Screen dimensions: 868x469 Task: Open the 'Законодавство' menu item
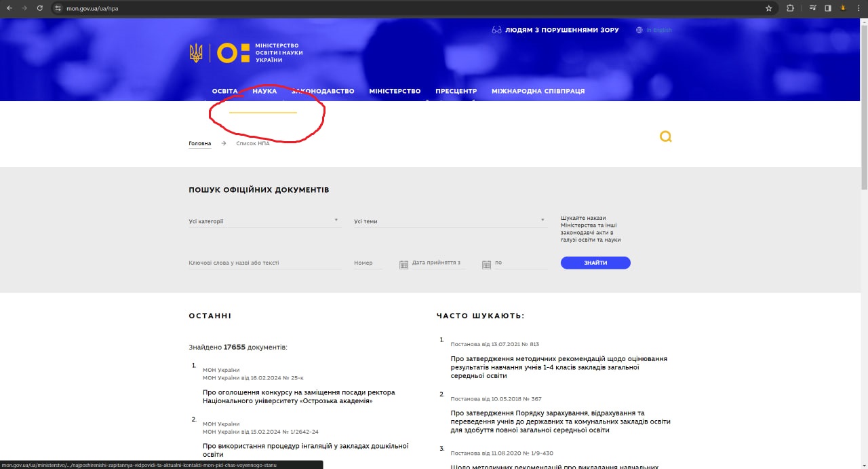click(x=323, y=91)
